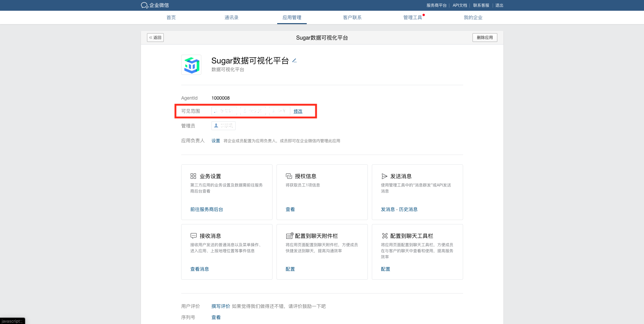
Task: Click 查看 link beside 序列号
Action: pyautogui.click(x=216, y=317)
